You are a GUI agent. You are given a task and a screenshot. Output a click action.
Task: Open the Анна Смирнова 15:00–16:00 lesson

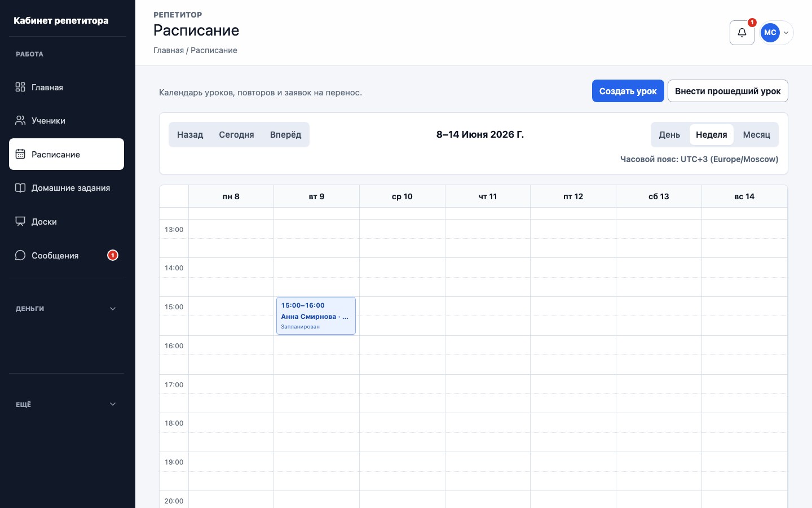pos(316,316)
